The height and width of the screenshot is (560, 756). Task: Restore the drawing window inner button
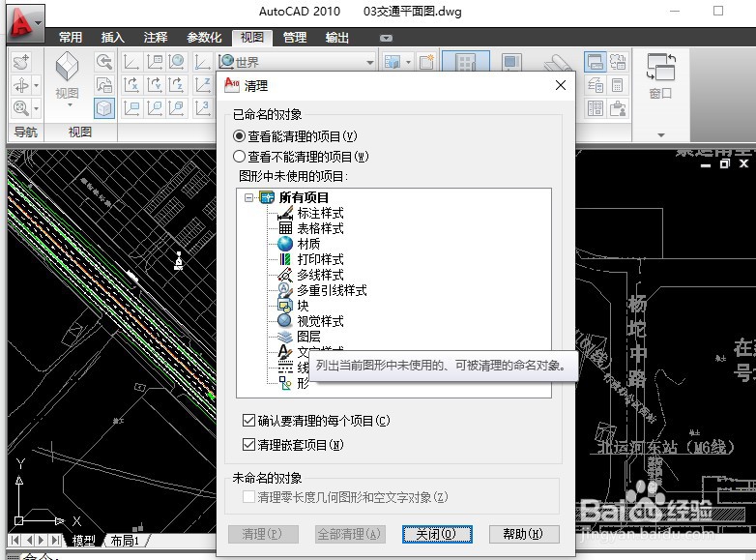pyautogui.click(x=725, y=164)
